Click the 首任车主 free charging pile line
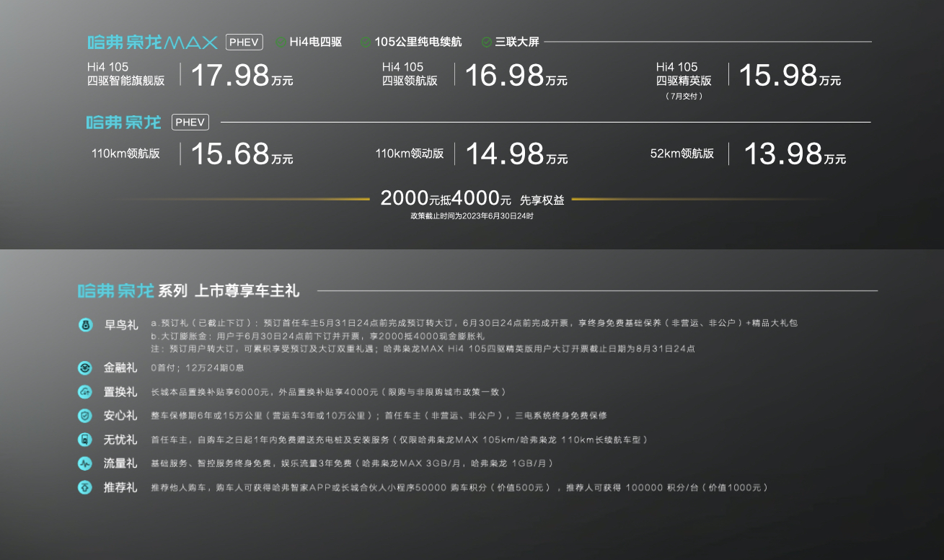The height and width of the screenshot is (560, 944). tap(399, 440)
